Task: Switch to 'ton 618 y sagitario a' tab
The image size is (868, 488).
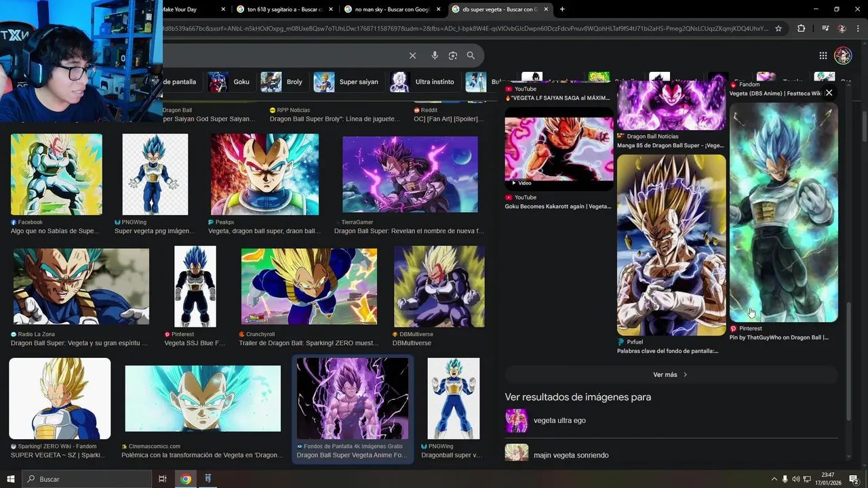Action: tap(285, 9)
